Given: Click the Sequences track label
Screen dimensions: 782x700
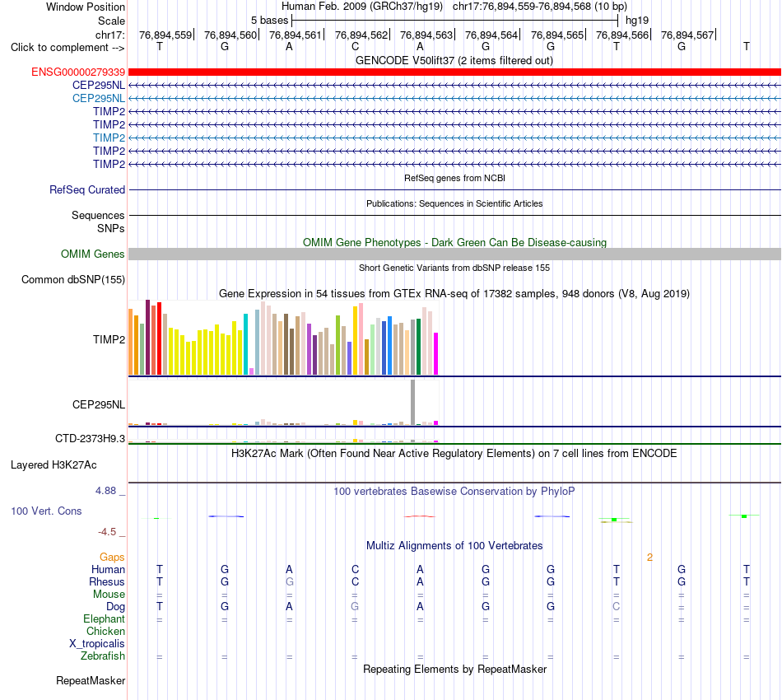Looking at the screenshot, I should click(98, 215).
